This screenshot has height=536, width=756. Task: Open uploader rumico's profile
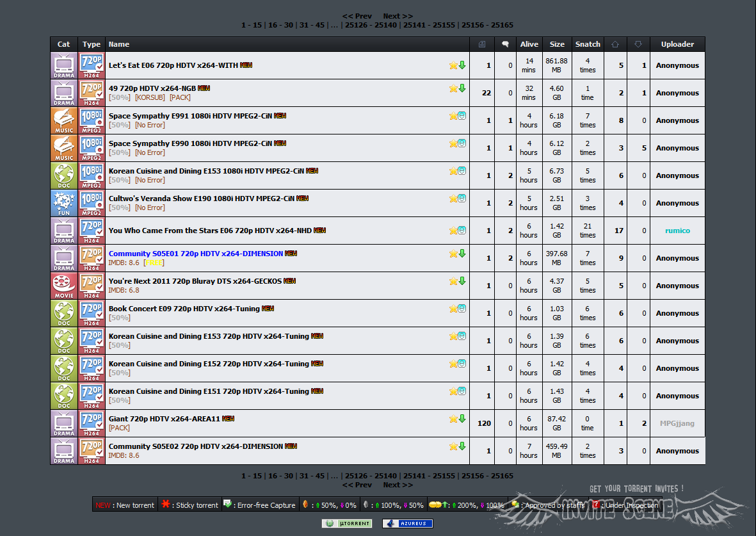pyautogui.click(x=677, y=231)
